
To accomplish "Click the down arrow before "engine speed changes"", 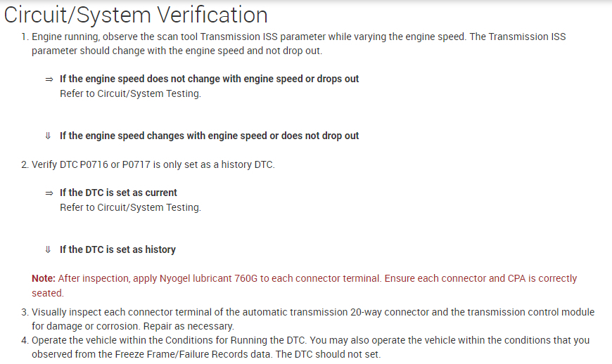I will coord(49,136).
